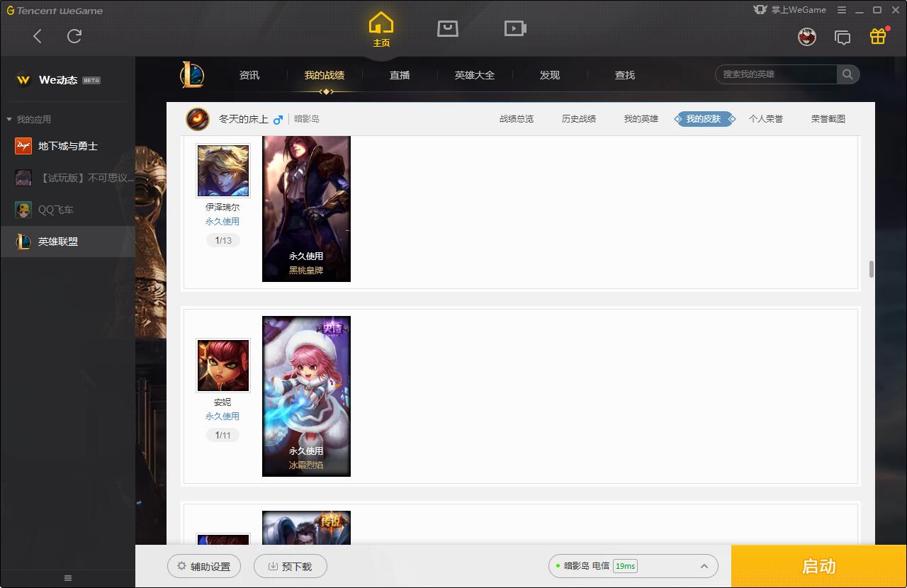Open the 资讯 tab
The image size is (907, 588).
tap(249, 75)
